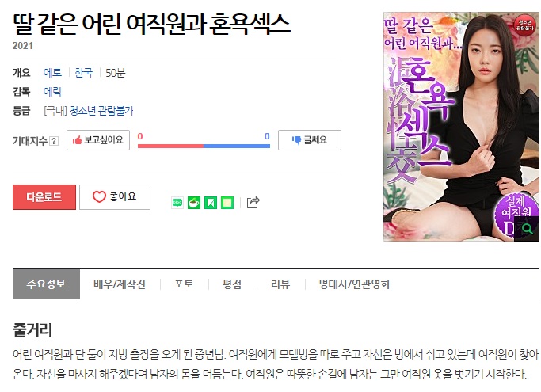
Task: Share to Naver Cafe icon
Action: (x=194, y=203)
